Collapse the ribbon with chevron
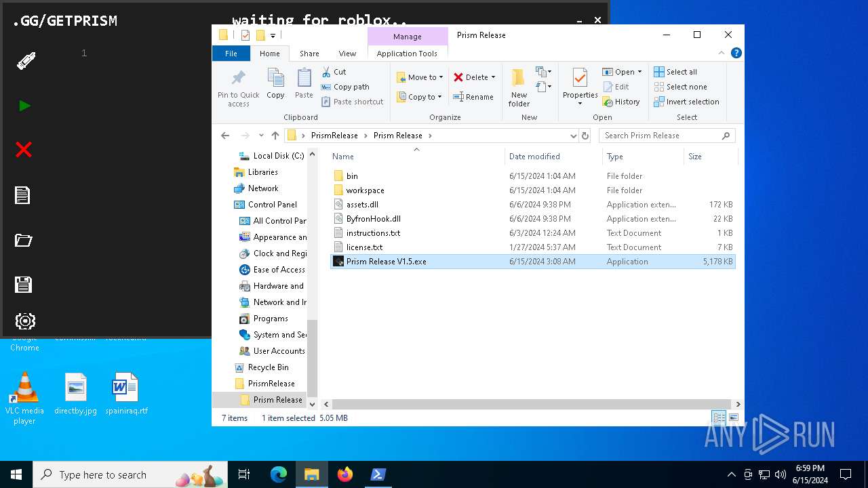The width and height of the screenshot is (868, 488). click(x=722, y=53)
